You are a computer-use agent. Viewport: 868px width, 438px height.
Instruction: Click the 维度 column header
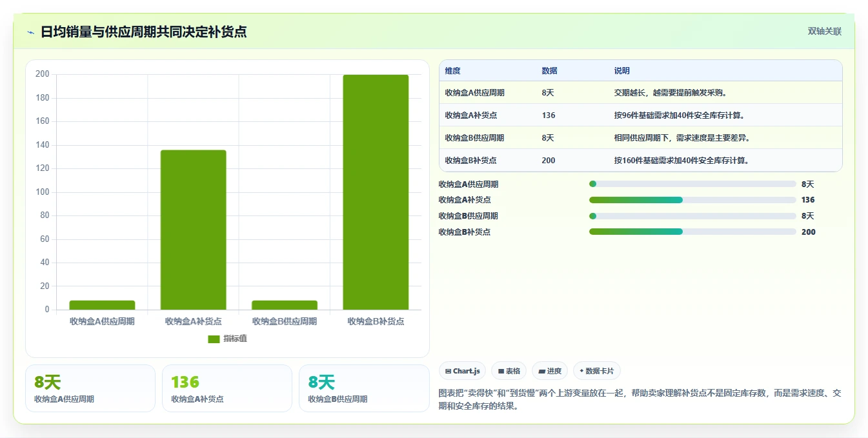[453, 71]
